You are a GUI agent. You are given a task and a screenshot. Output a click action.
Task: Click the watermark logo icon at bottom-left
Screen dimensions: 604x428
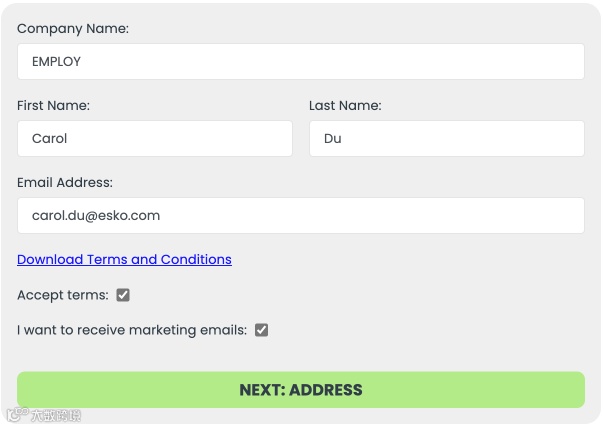tap(17, 415)
